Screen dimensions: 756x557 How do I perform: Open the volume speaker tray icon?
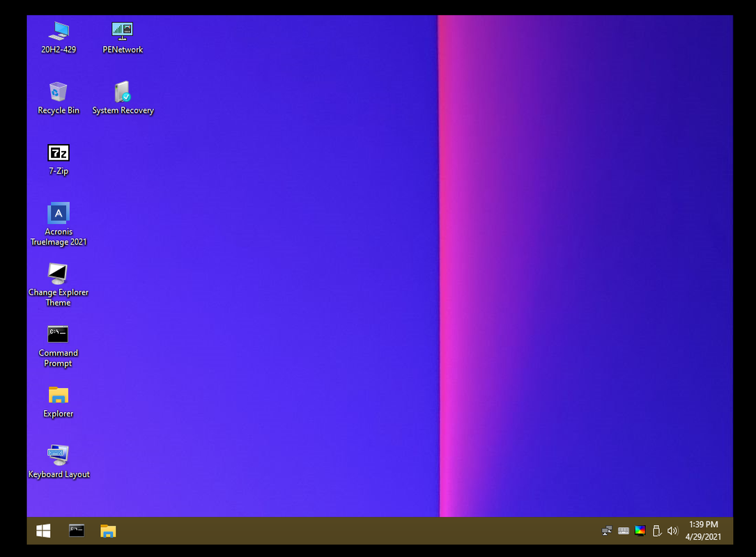tap(672, 531)
